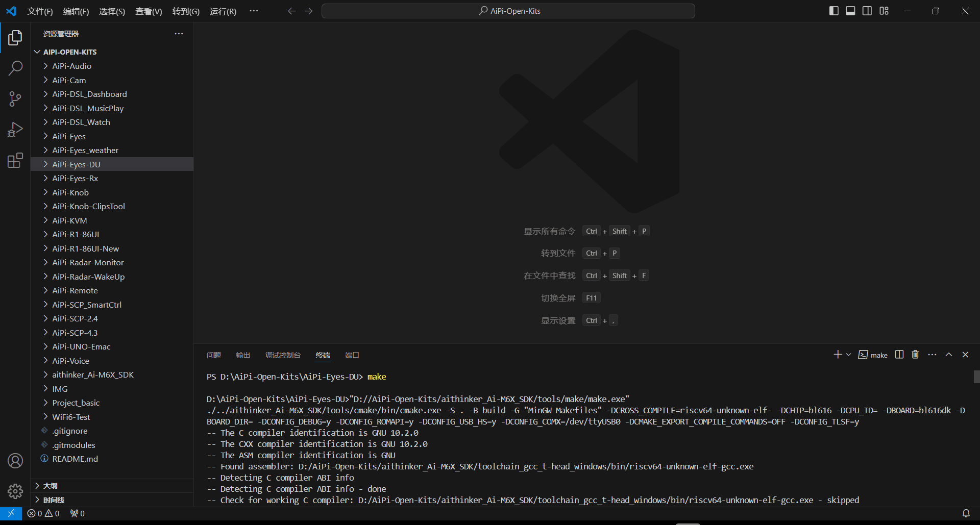Switch to the 输出 output tab
Screen dimensions: 980x525
(243, 355)
